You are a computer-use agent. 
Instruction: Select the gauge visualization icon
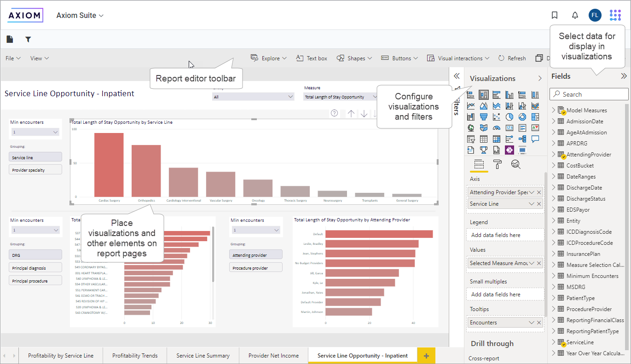[x=497, y=128]
